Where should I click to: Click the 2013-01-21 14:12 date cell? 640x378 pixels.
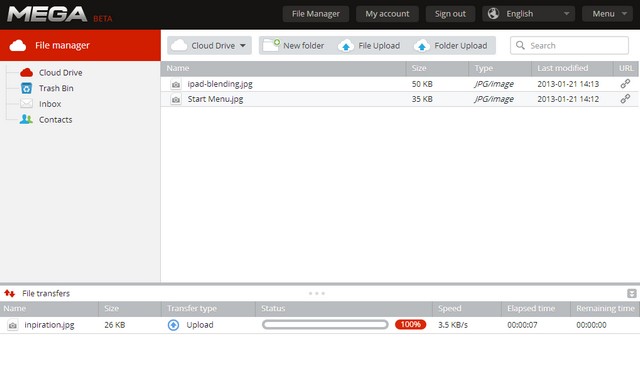(568, 99)
